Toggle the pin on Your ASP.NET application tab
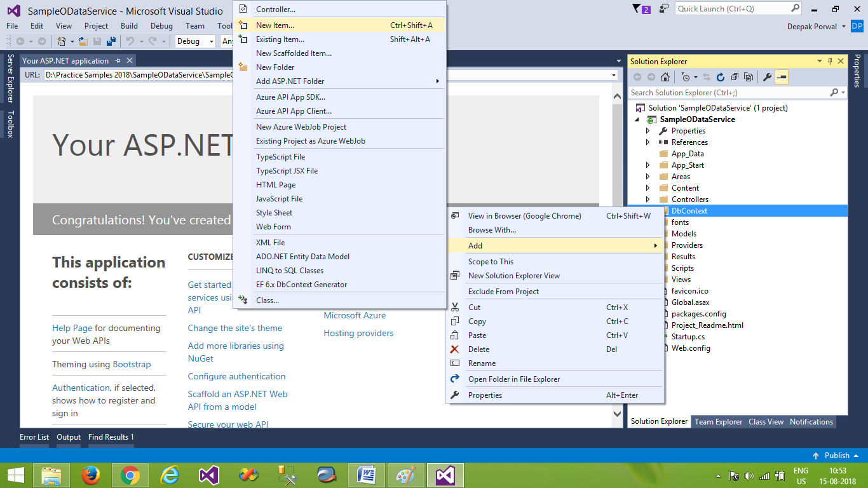This screenshot has height=488, width=868. (118, 60)
